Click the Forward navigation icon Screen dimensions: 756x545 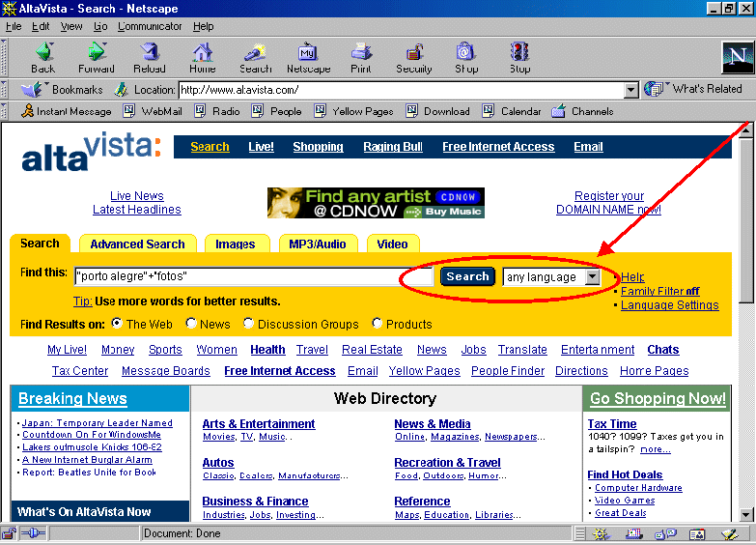[97, 57]
